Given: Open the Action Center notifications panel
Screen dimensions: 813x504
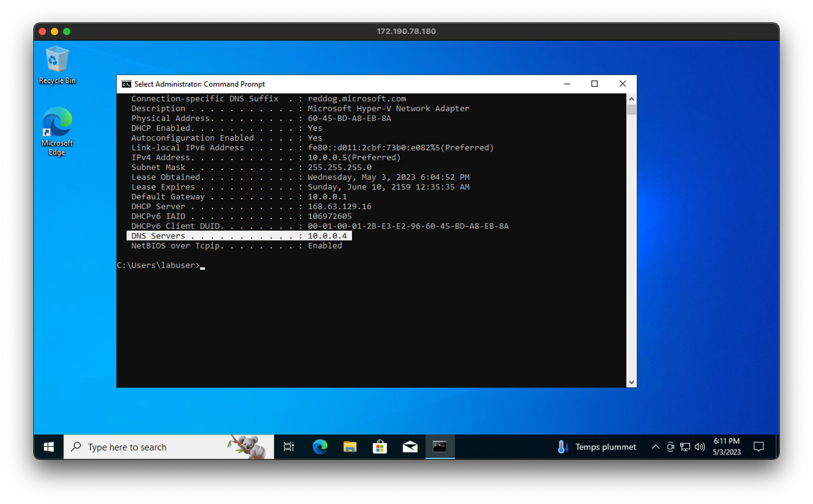Looking at the screenshot, I should 759,446.
